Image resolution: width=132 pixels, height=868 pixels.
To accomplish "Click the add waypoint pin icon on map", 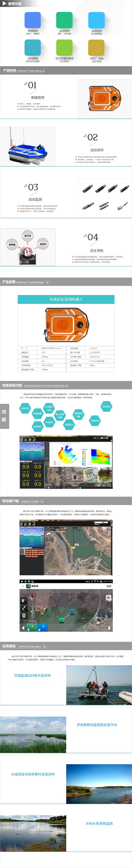I will pyautogui.click(x=24, y=600).
